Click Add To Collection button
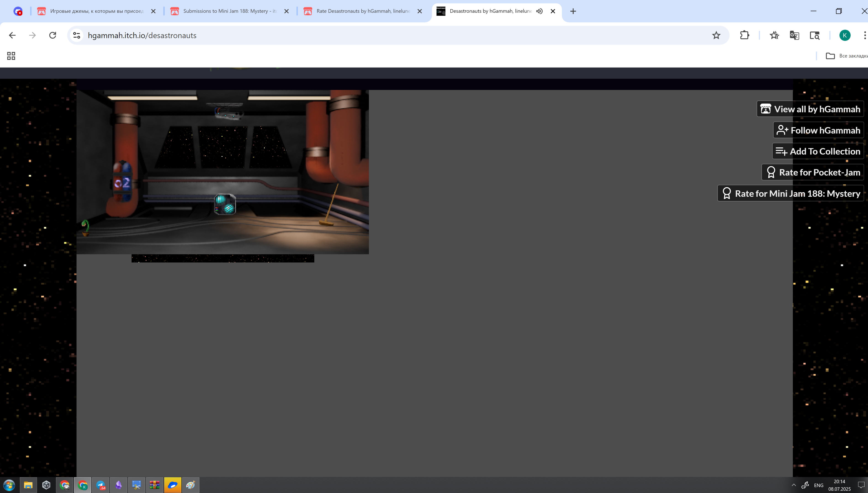 (x=818, y=151)
